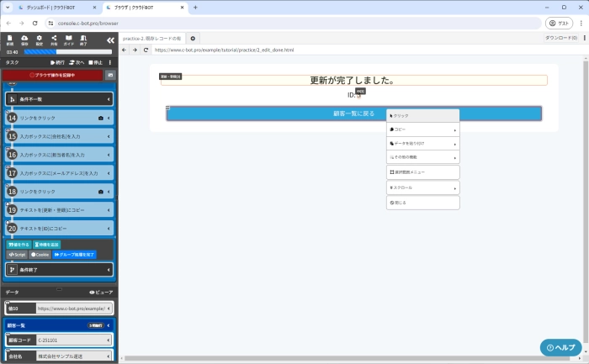This screenshot has height=364, width=589.
Task: Expand the スクロール submenu in context menu
Action: pos(455,187)
